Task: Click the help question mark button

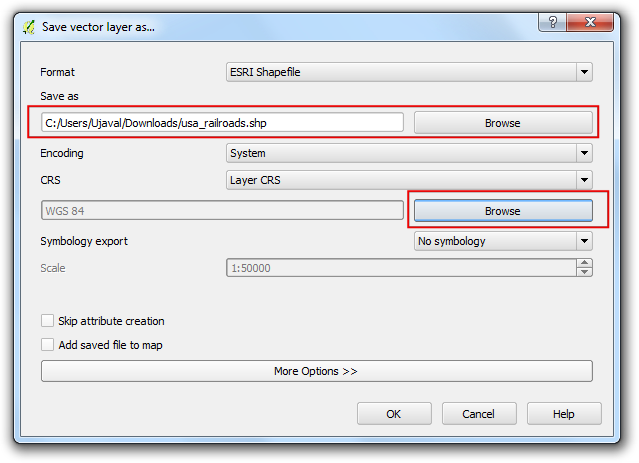Action: tap(552, 22)
